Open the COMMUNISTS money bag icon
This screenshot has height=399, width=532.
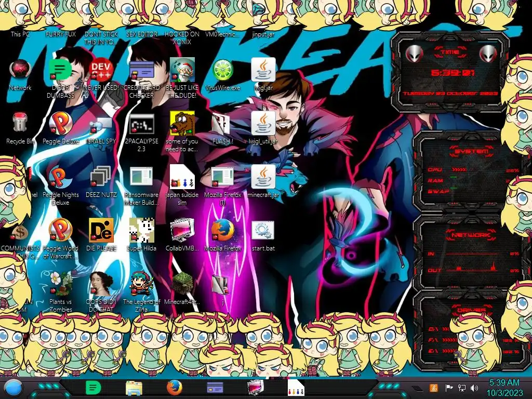click(20, 232)
